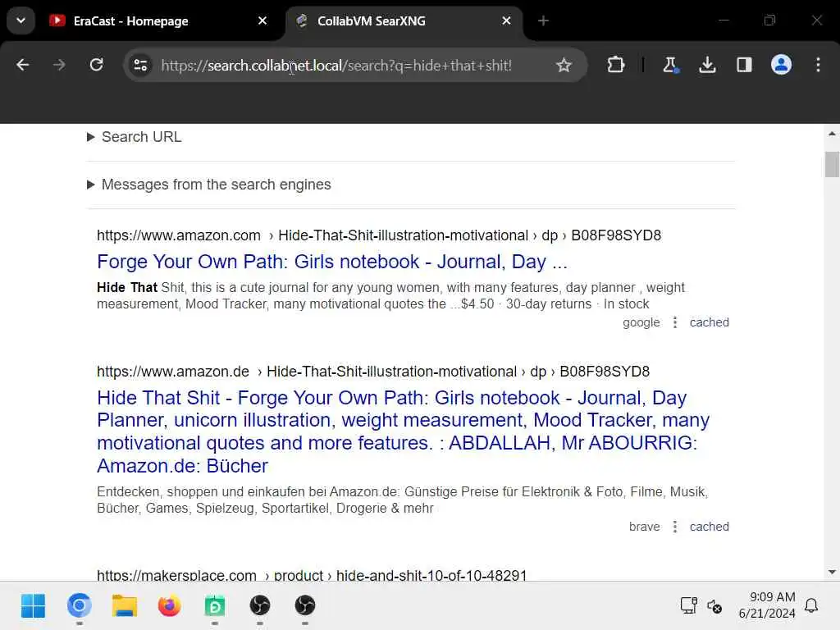Open cached version of the google result
The image size is (840, 630).
[x=709, y=322]
